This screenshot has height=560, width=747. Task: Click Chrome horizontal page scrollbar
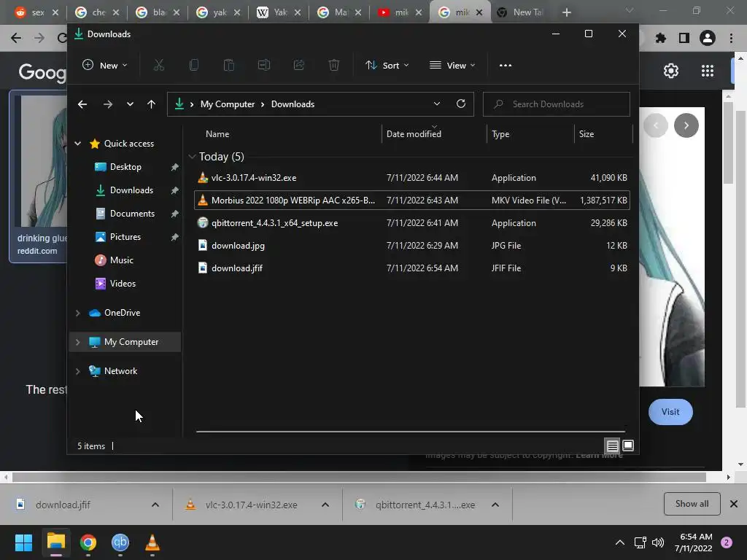(x=359, y=477)
